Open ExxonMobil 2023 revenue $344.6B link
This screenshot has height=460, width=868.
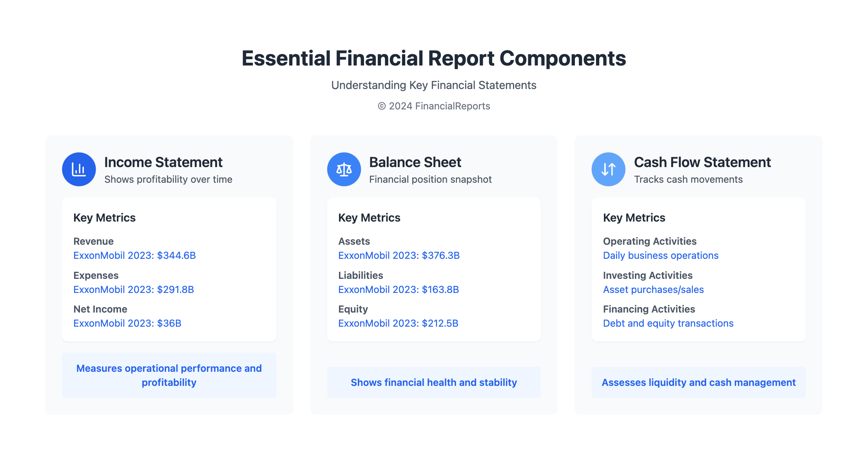[x=134, y=255]
